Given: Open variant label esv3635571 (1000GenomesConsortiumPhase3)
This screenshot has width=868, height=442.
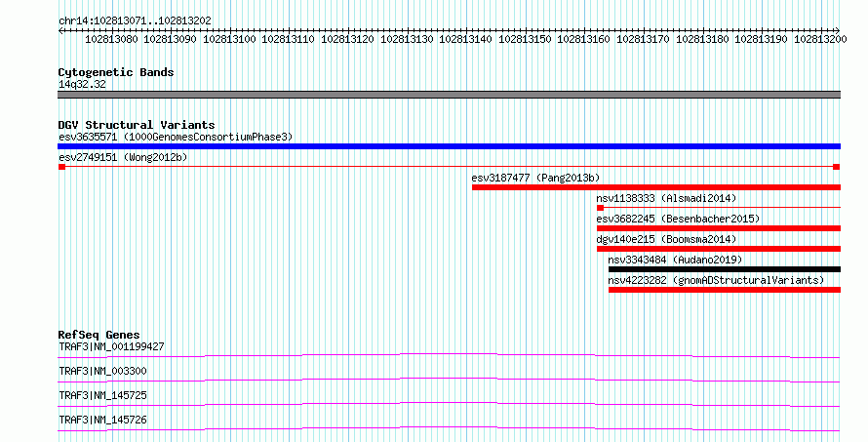Looking at the screenshot, I should [176, 137].
